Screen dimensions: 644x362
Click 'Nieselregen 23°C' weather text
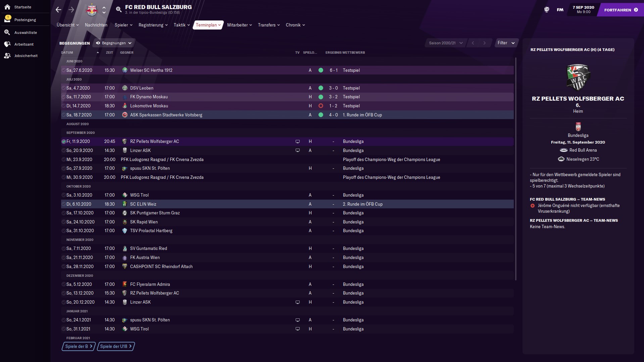(583, 159)
